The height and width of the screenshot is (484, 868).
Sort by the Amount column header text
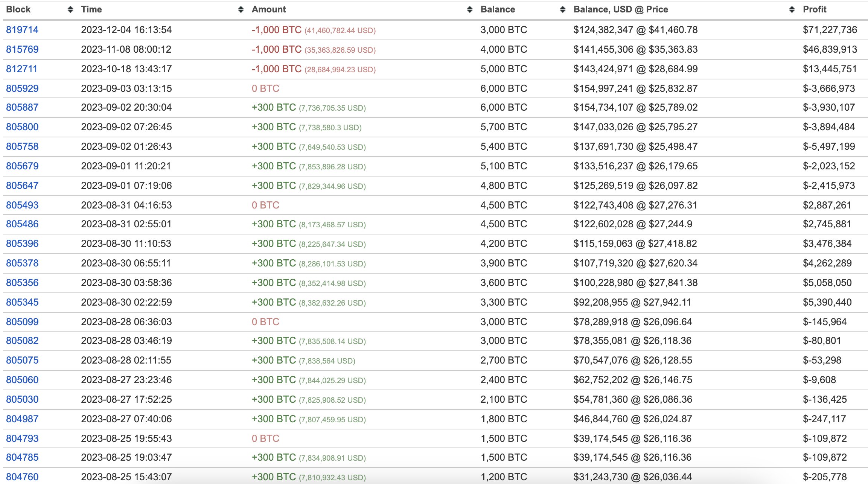(269, 10)
